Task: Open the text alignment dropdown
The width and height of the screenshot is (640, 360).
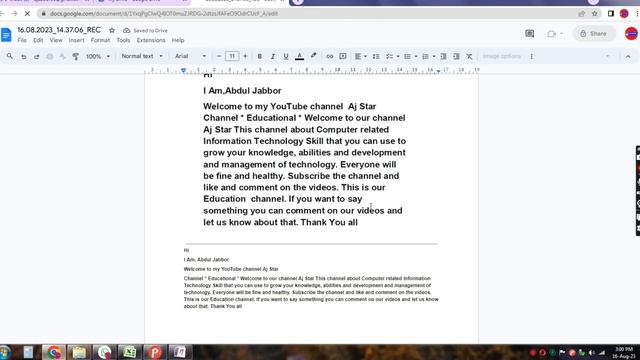Action: pyautogui.click(x=361, y=56)
